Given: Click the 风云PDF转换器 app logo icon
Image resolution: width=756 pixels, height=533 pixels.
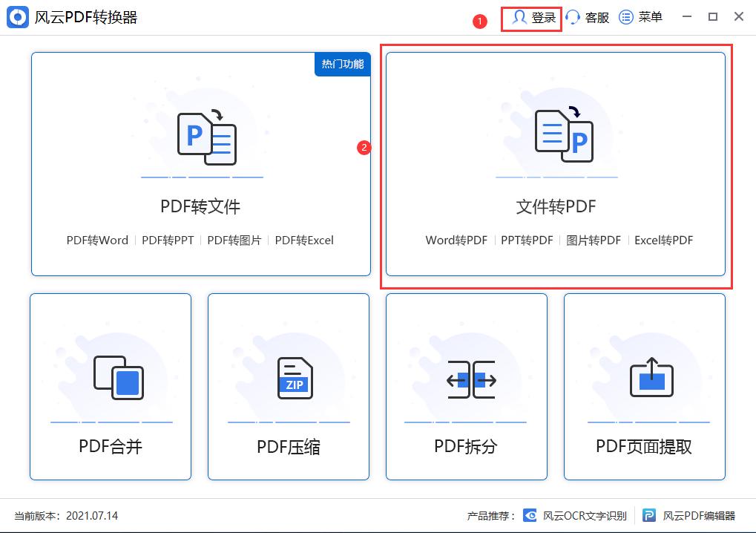Looking at the screenshot, I should tap(17, 16).
